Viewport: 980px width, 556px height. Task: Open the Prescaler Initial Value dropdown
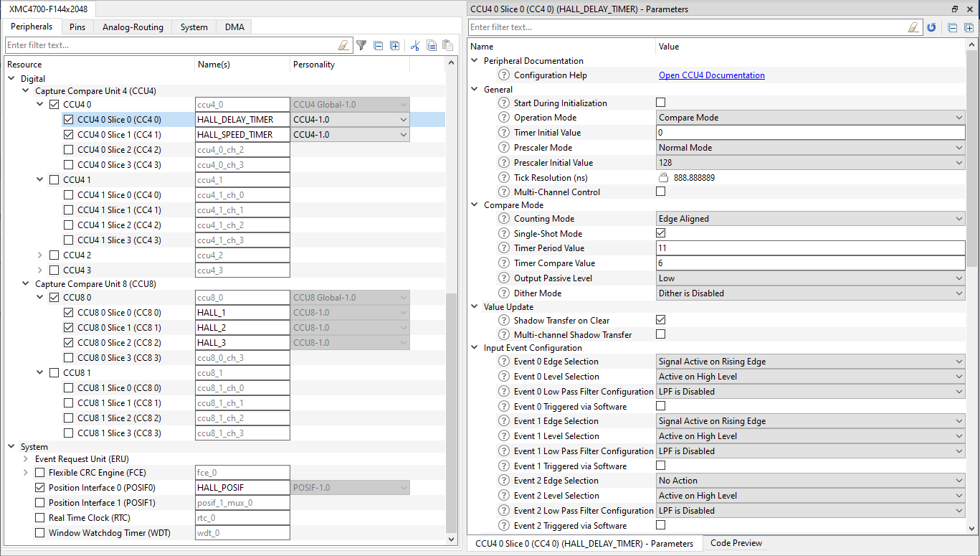(811, 163)
